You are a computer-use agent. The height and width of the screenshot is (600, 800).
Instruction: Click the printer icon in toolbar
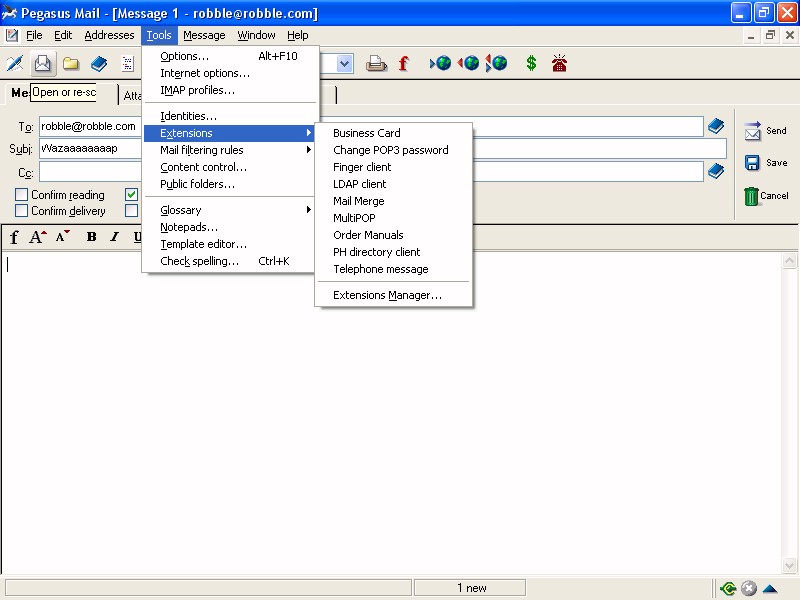tap(376, 63)
